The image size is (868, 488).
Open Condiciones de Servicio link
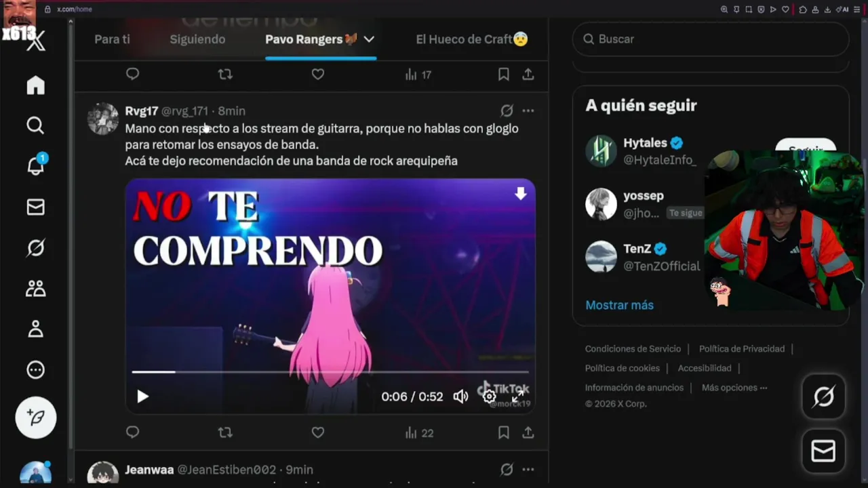coord(633,349)
